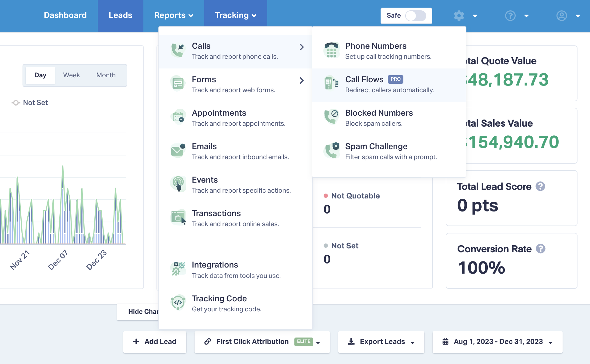Click the Add Lead button
Image resolution: width=590 pixels, height=364 pixels.
[155, 342]
